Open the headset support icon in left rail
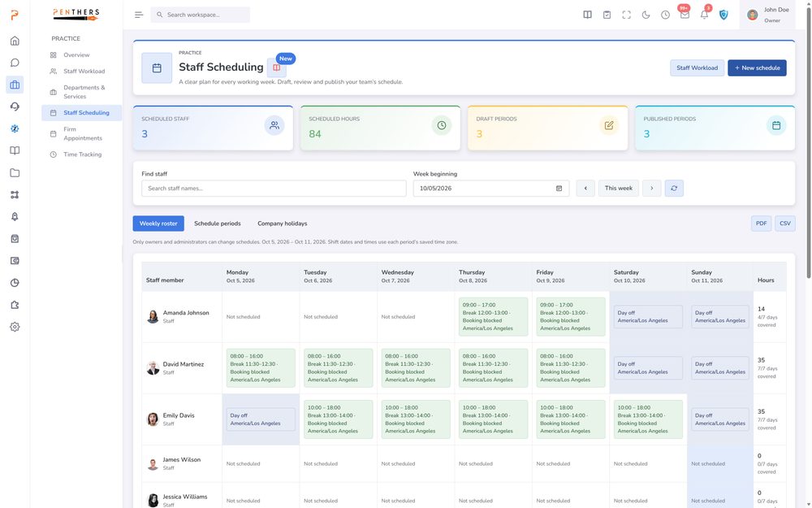Viewport: 812px width, 508px height. point(15,106)
